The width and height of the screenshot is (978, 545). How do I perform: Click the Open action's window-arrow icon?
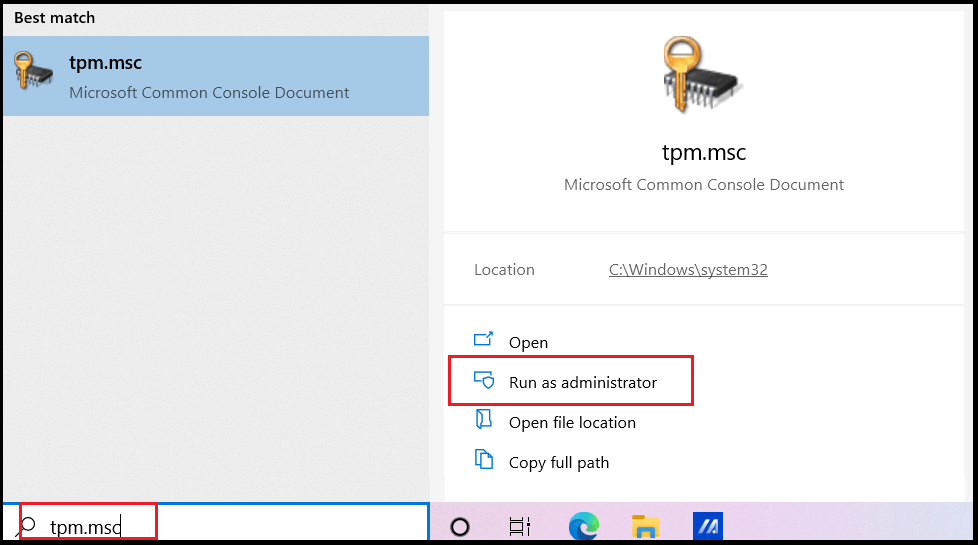[x=483, y=339]
